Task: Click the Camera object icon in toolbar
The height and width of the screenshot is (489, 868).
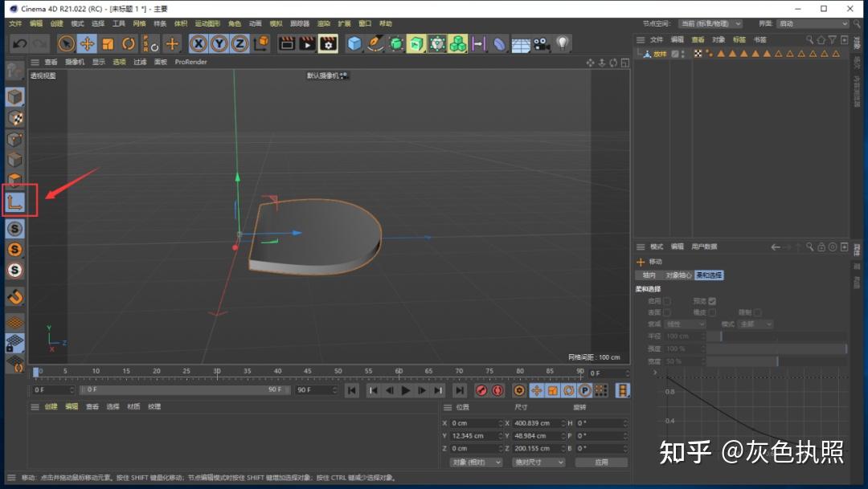Action: coord(541,43)
